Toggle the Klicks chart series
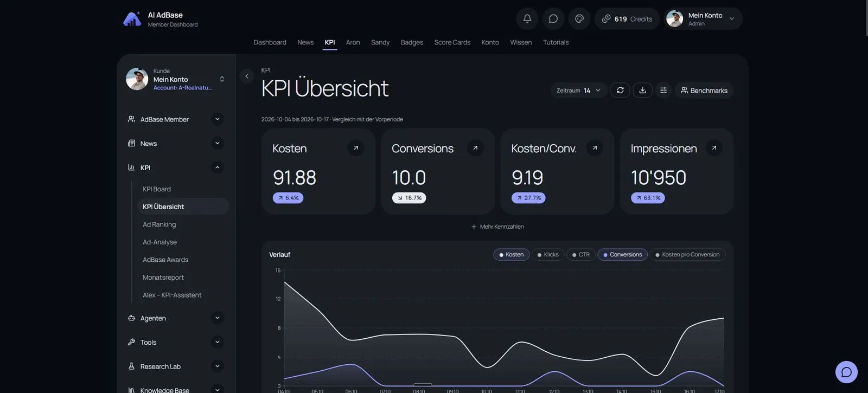 547,254
